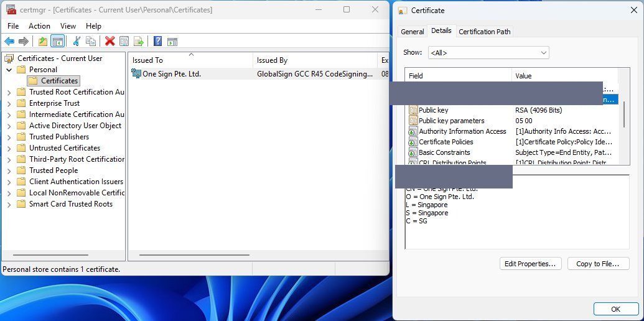The image size is (644, 321).
Task: Go back using the blue Back arrow
Action: coord(9,41)
